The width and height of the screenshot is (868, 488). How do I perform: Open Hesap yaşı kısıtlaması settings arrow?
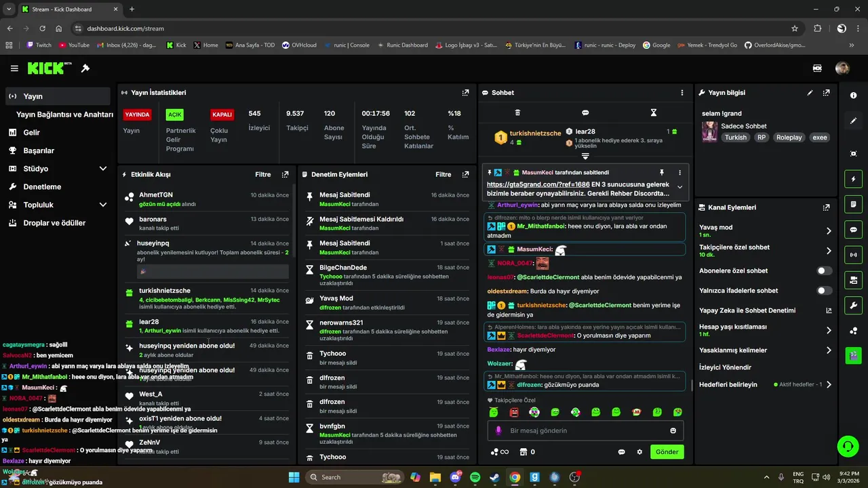[828, 330]
